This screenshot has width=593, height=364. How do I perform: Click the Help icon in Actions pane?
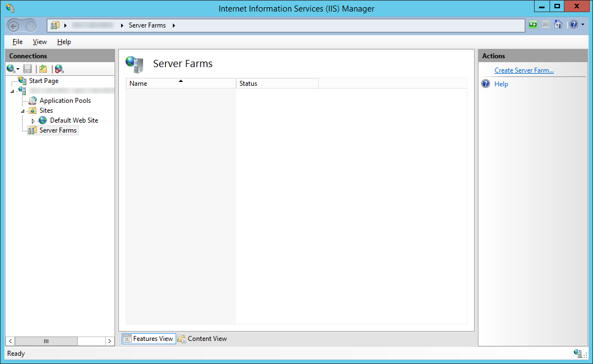(x=486, y=84)
